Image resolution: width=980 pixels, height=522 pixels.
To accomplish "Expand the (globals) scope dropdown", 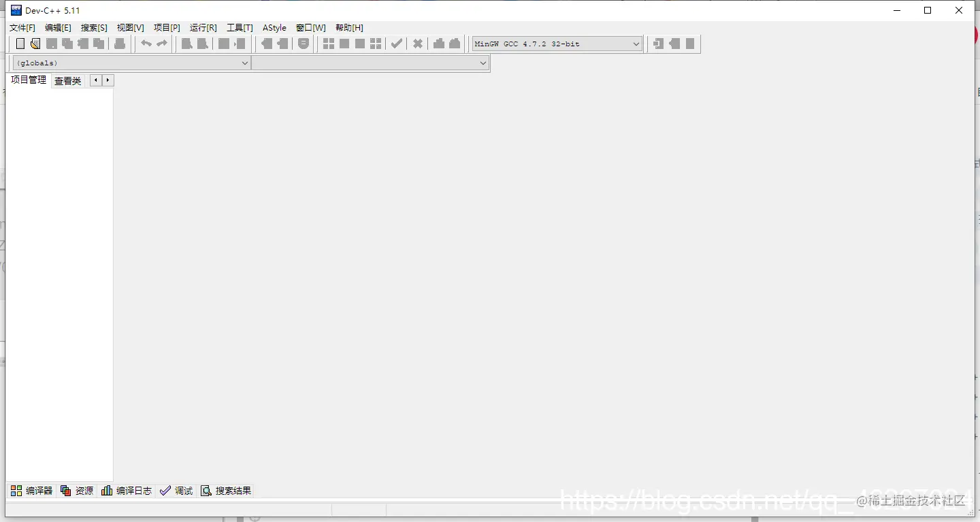I will tap(132, 63).
